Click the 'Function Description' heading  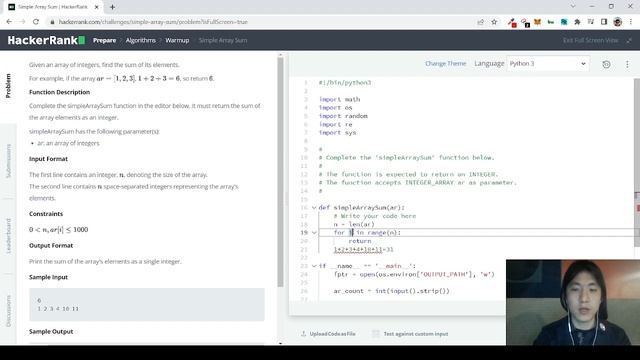[x=60, y=92]
